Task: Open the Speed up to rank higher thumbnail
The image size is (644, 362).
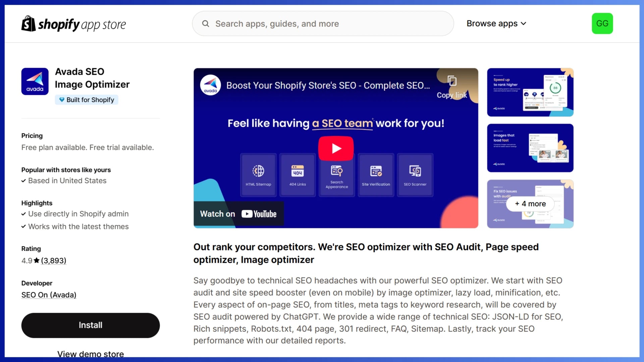Action: [530, 93]
